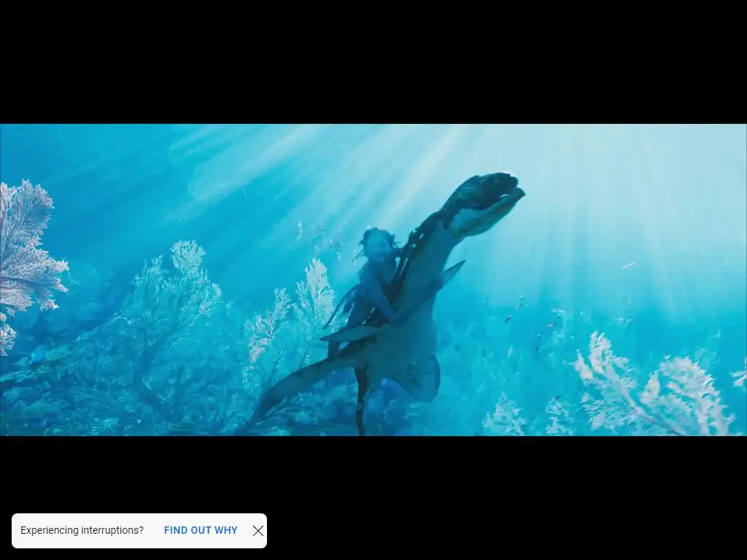The width and height of the screenshot is (747, 560).
Task: Click the underwater video frame to pause
Action: coord(373,280)
